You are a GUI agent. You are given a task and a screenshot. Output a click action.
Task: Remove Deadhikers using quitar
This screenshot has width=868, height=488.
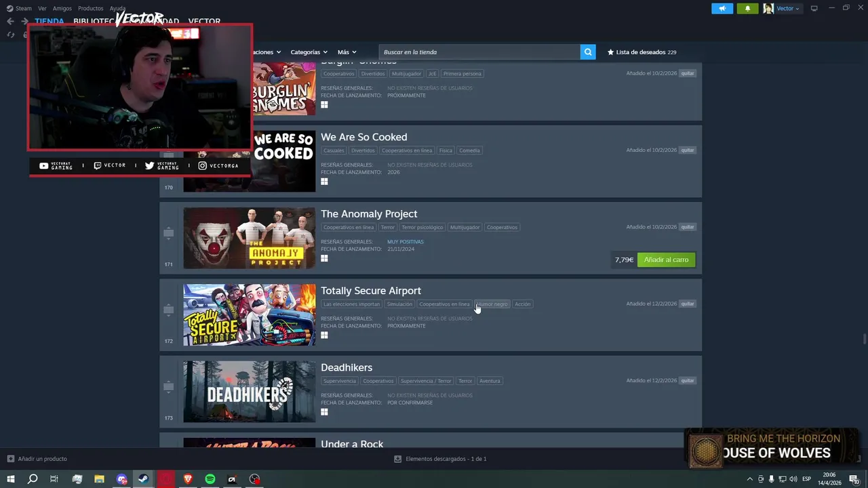[x=688, y=380]
